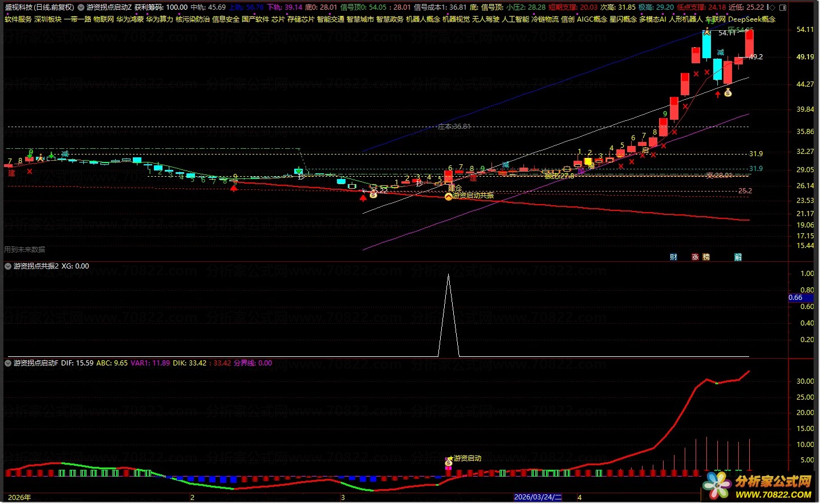
Task: Click the 解 event marker icon
Action: (738, 257)
